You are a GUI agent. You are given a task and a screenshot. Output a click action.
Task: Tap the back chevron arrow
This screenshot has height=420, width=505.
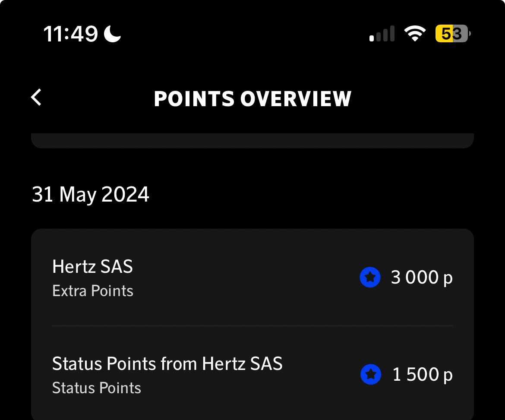(x=37, y=98)
